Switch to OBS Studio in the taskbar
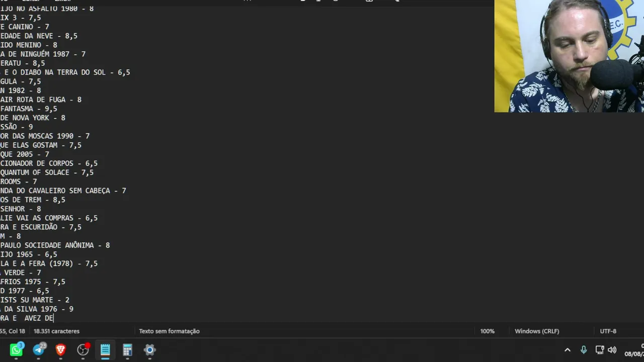This screenshot has width=644, height=362. [83, 349]
